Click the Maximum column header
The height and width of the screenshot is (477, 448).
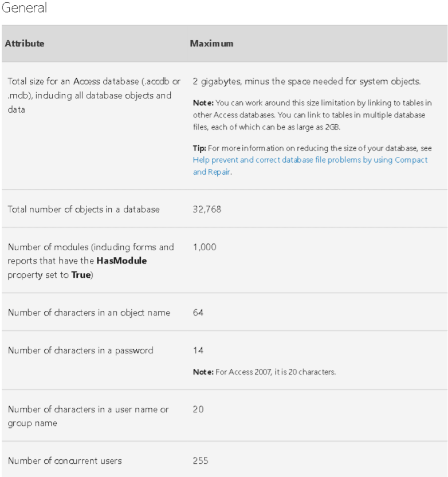[211, 44]
